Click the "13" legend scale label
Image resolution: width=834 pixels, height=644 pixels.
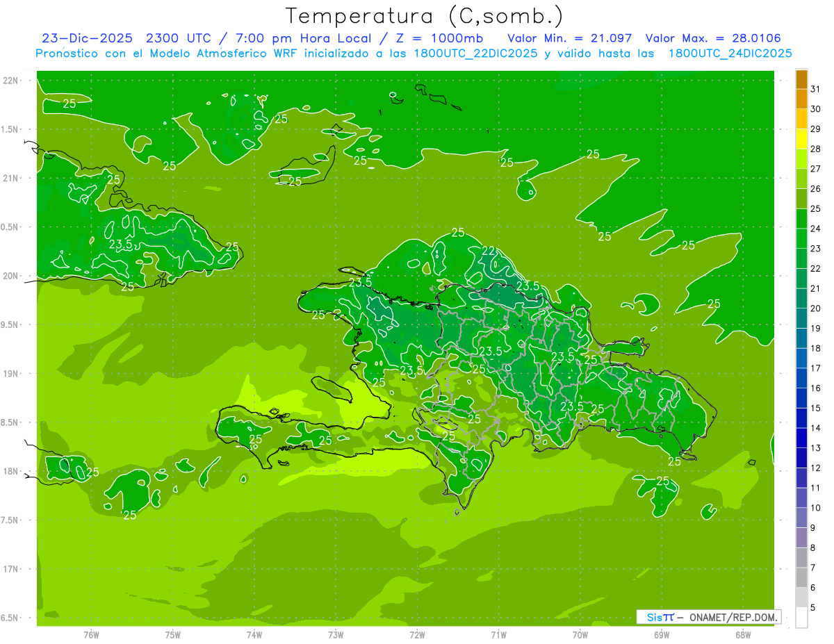[816, 448]
